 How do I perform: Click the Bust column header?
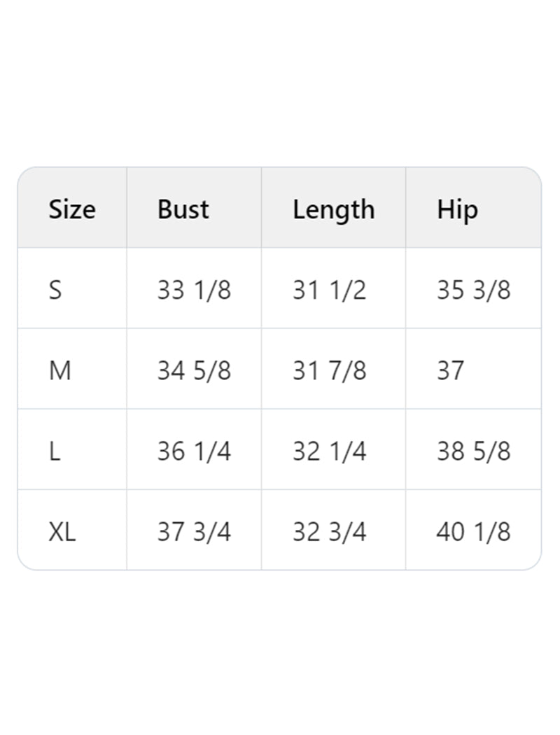coord(183,209)
